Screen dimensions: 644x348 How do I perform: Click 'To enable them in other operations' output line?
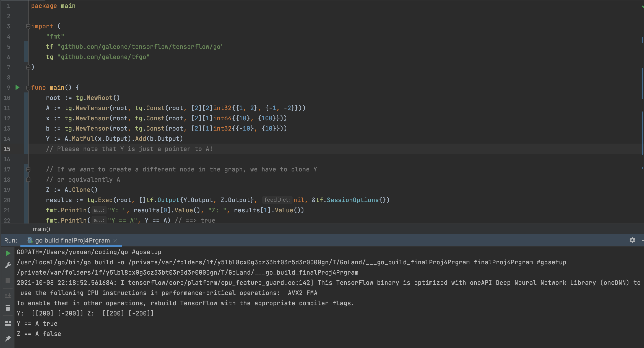[185, 303]
